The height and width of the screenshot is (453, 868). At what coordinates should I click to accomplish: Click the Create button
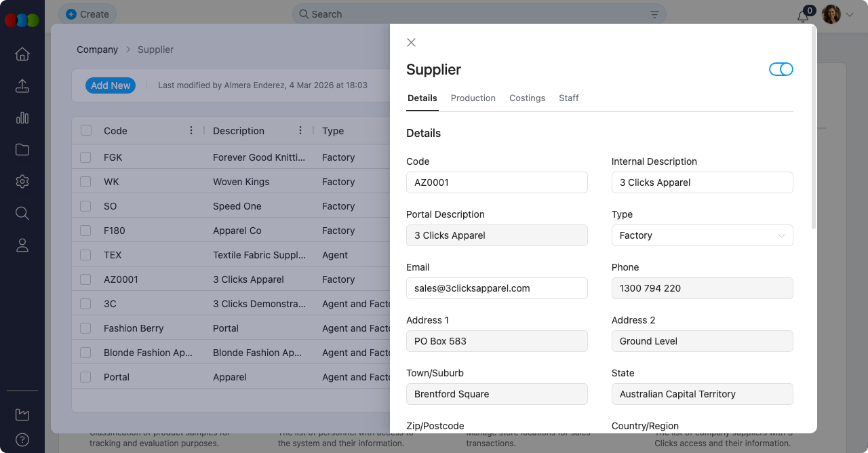(87, 14)
